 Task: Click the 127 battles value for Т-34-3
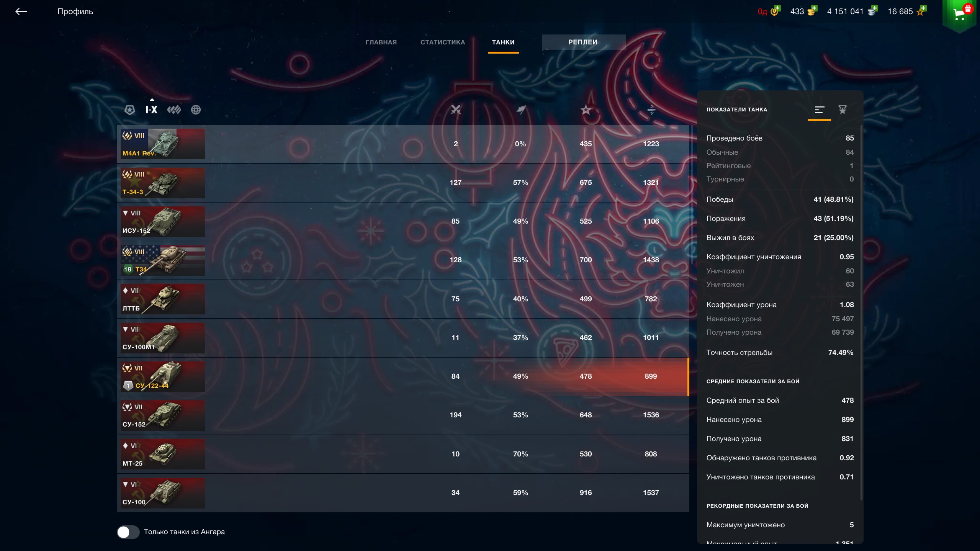point(455,183)
